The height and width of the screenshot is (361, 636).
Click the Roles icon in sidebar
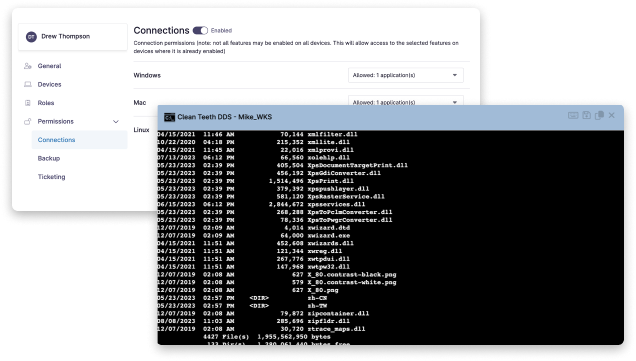[28, 103]
